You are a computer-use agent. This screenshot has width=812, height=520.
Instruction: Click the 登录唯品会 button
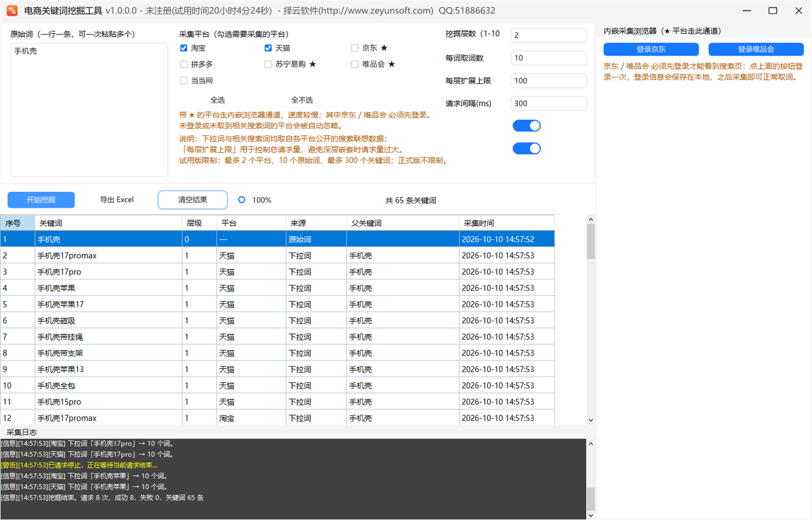[756, 50]
